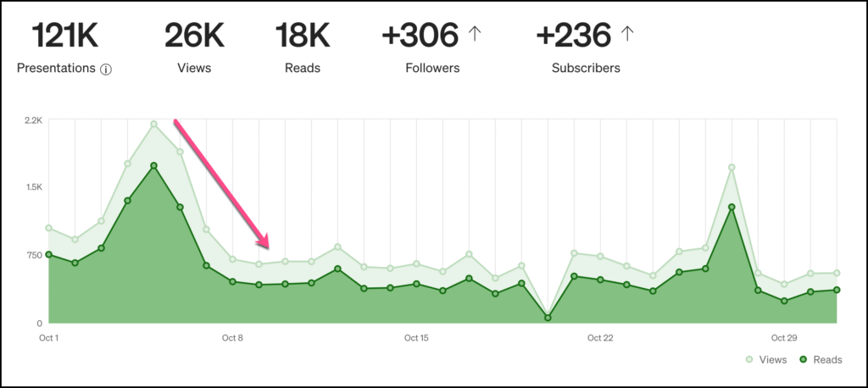
Task: Click the Oct 29 x-axis label
Action: [x=784, y=338]
